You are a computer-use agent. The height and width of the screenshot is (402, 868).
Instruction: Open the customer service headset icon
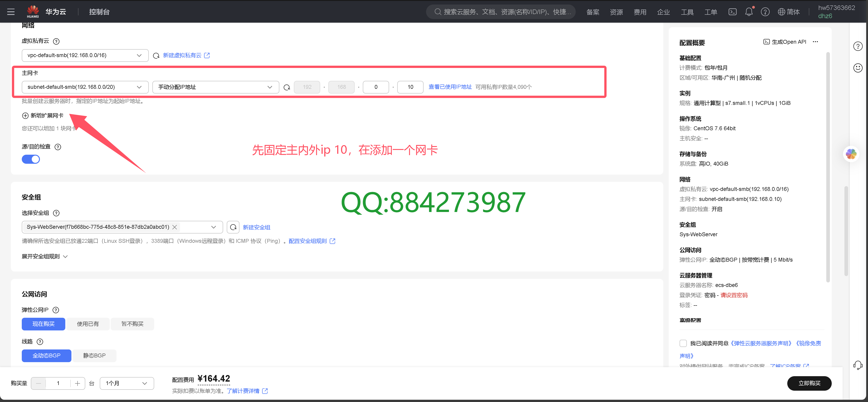click(x=858, y=365)
